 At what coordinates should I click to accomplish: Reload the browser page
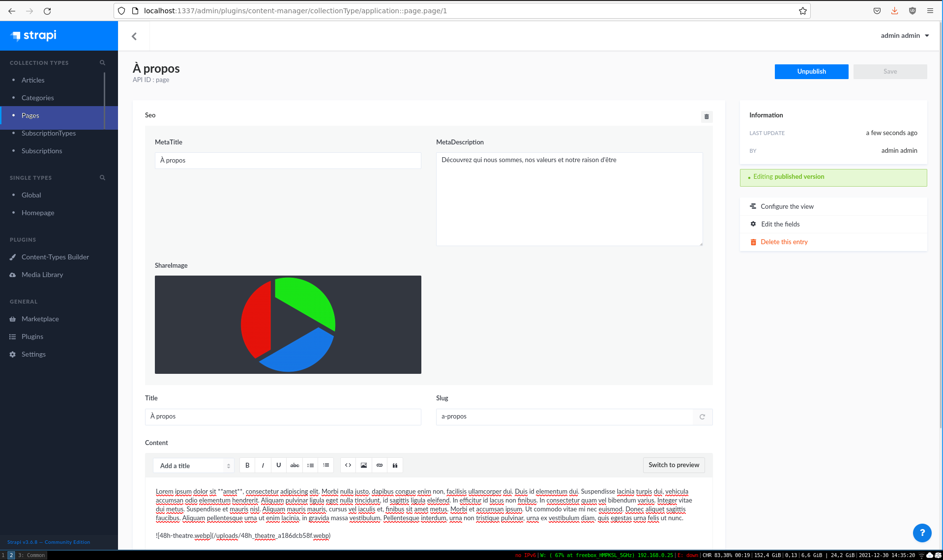47,11
